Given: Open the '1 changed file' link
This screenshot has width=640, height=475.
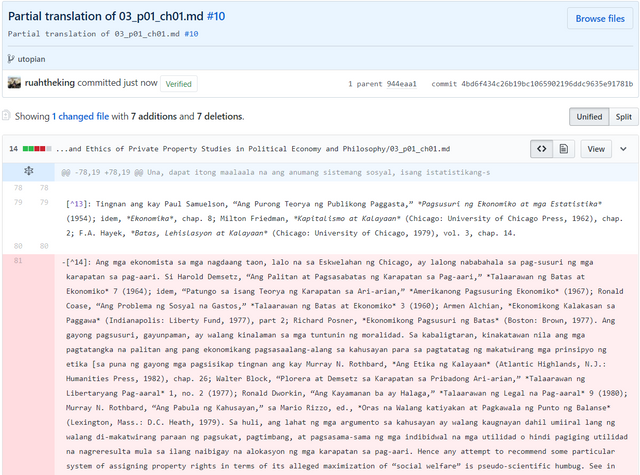Looking at the screenshot, I should [x=80, y=116].
